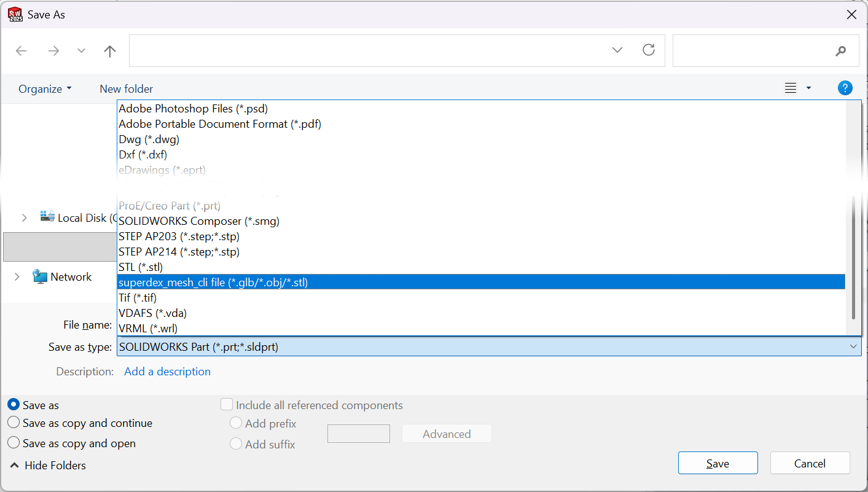Image resolution: width=868 pixels, height=492 pixels.
Task: Expand the Network tree node
Action: tap(17, 277)
